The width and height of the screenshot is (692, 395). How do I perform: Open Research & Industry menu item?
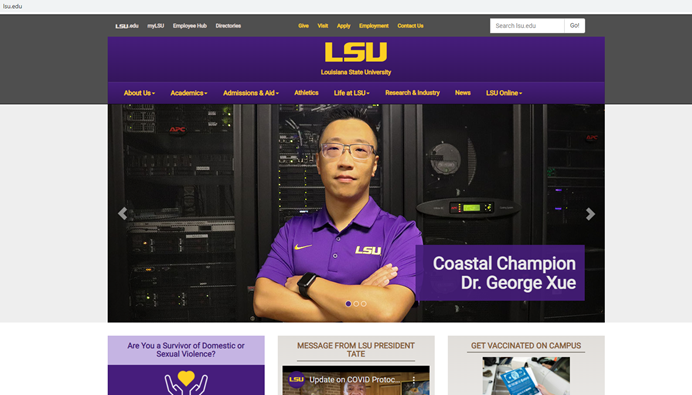click(x=412, y=93)
